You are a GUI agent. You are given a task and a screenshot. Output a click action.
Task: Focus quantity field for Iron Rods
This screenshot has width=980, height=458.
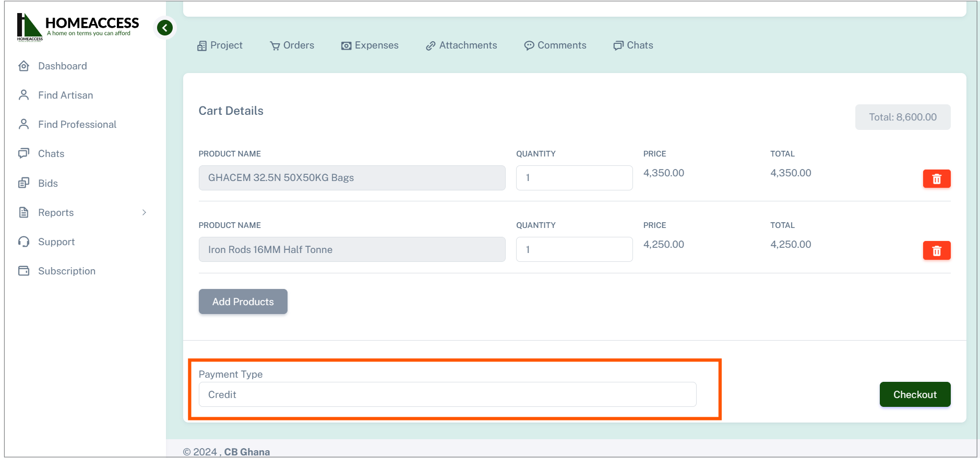click(x=574, y=249)
